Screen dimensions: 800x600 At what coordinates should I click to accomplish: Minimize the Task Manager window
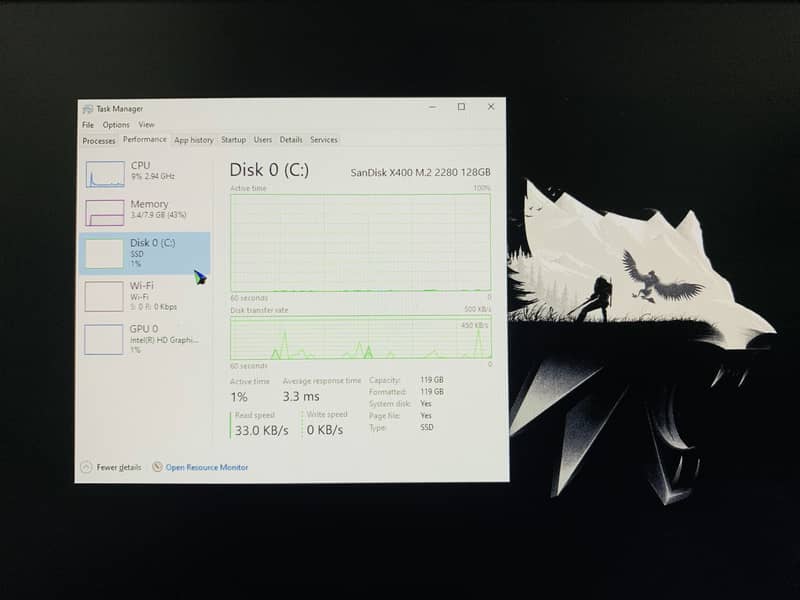coord(433,107)
